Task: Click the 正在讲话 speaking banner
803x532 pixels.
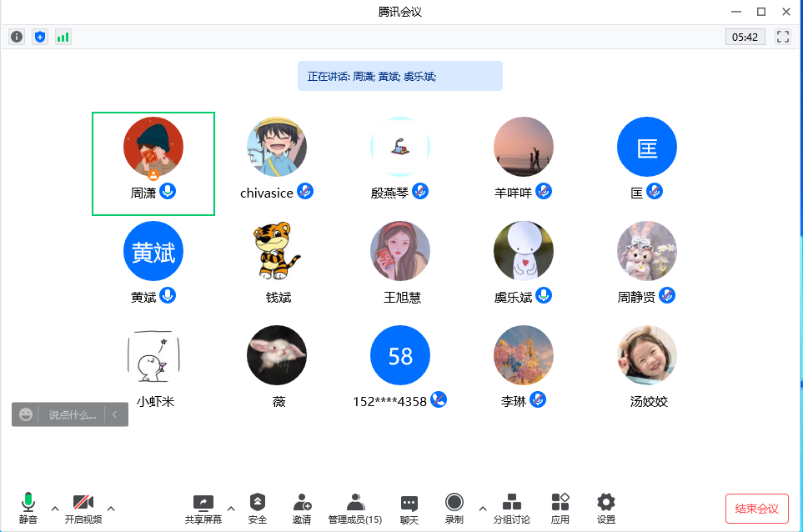Action: click(x=400, y=76)
